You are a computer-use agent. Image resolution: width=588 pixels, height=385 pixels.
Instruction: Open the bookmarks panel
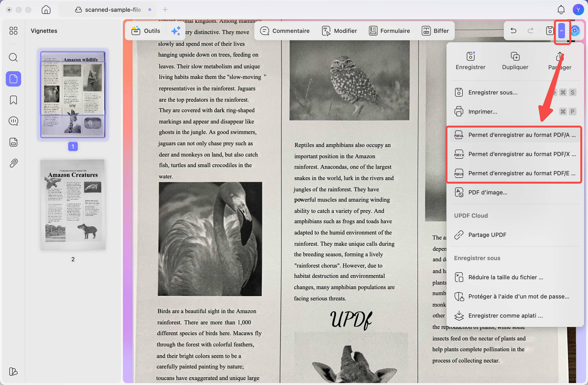coord(13,100)
